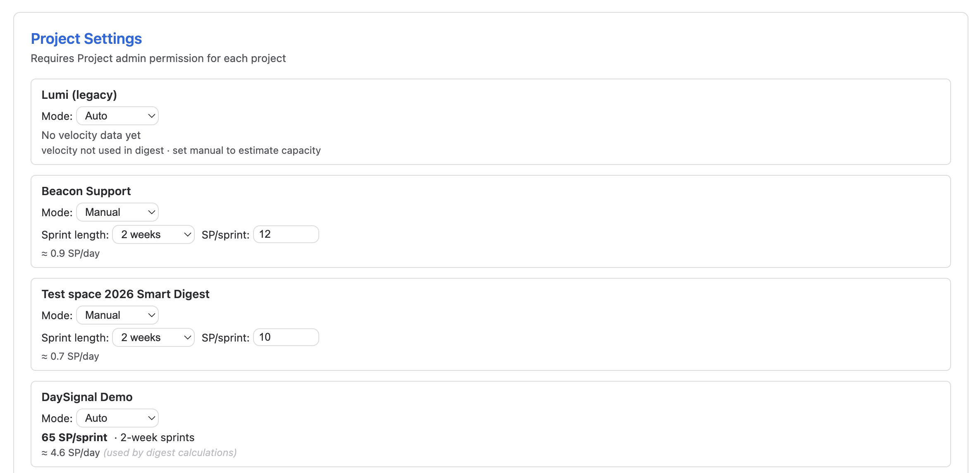Click the 'No velocity data yet' message
Screen dimensions: 980x473
tap(91, 135)
